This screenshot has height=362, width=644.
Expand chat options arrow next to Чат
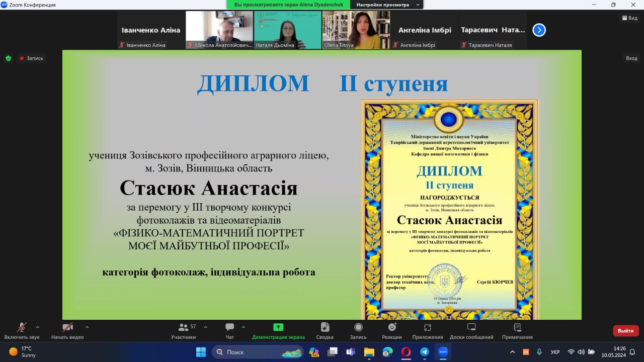pyautogui.click(x=244, y=327)
